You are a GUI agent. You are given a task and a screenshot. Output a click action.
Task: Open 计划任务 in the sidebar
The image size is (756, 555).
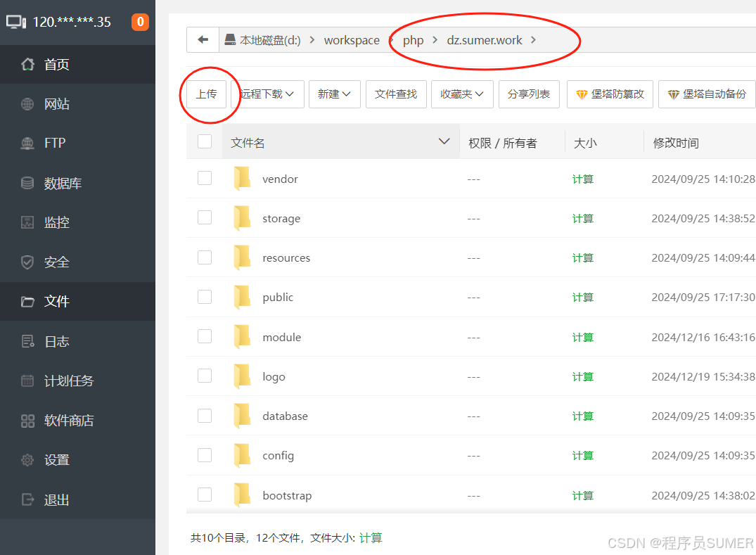pos(77,381)
